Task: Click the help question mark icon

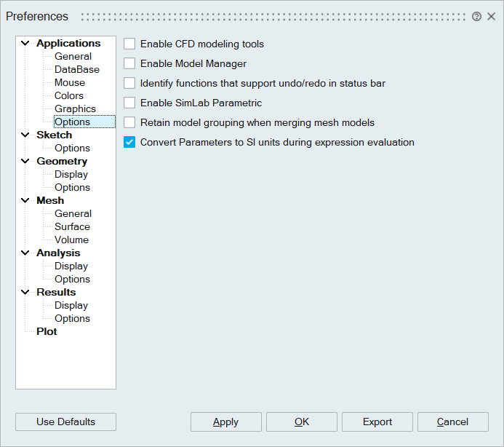Action: pyautogui.click(x=476, y=17)
